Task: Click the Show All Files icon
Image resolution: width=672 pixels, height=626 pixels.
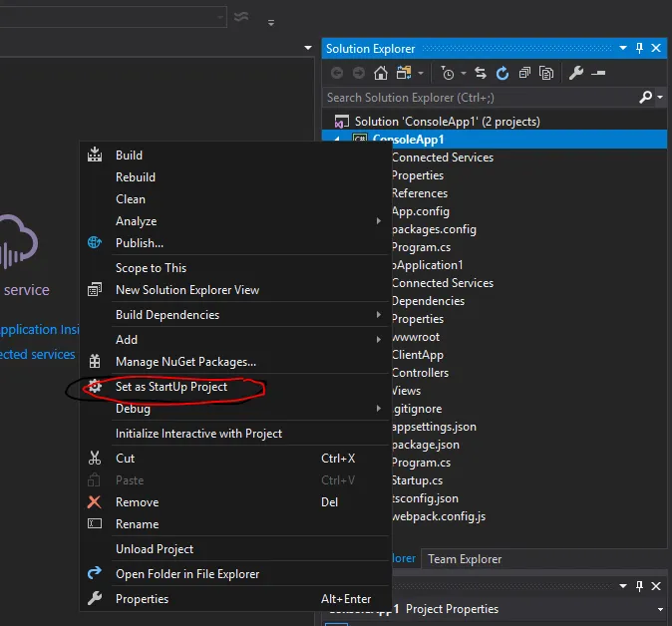Action: [x=546, y=73]
